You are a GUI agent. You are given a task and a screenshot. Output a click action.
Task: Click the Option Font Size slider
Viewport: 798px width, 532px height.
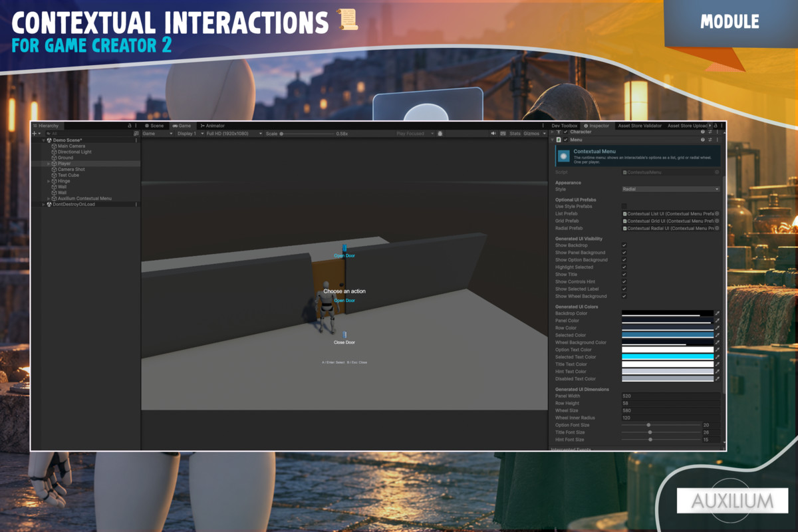click(660, 425)
